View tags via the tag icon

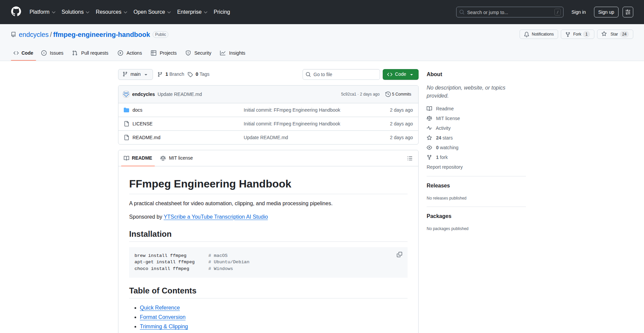190,74
